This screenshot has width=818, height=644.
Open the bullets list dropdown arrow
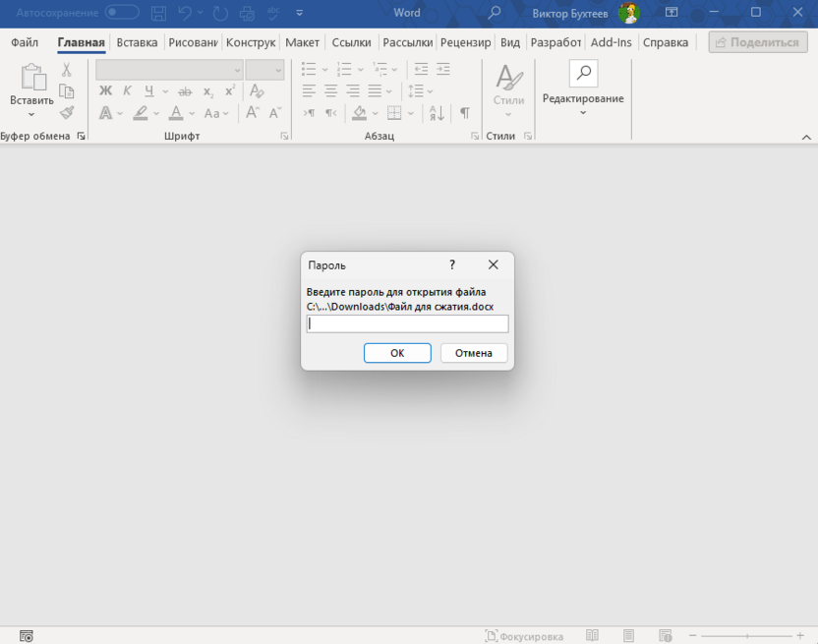[x=322, y=69]
